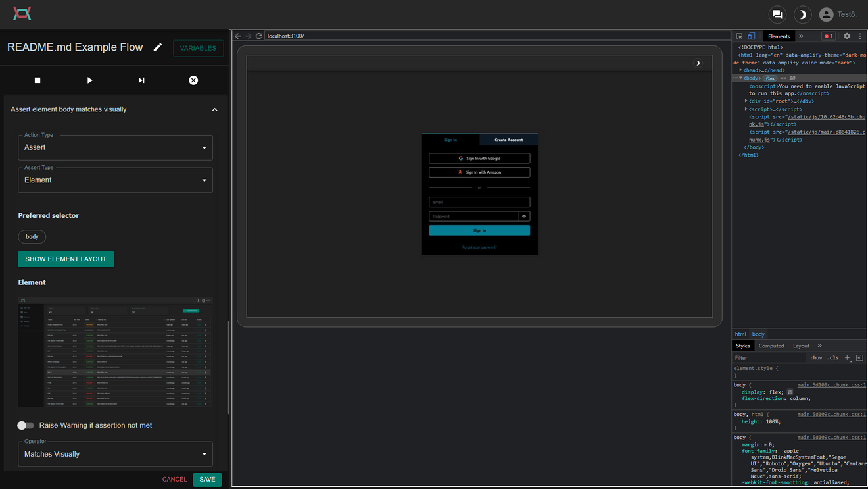868x489 pixels.
Task: Toggle Raise Warning if assertion not met
Action: click(26, 425)
